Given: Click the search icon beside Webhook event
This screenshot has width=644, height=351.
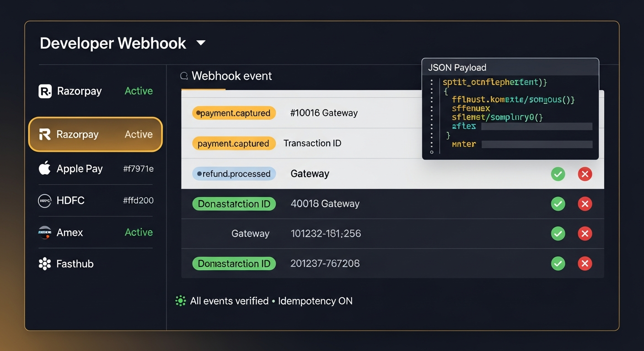Looking at the screenshot, I should pos(184,76).
